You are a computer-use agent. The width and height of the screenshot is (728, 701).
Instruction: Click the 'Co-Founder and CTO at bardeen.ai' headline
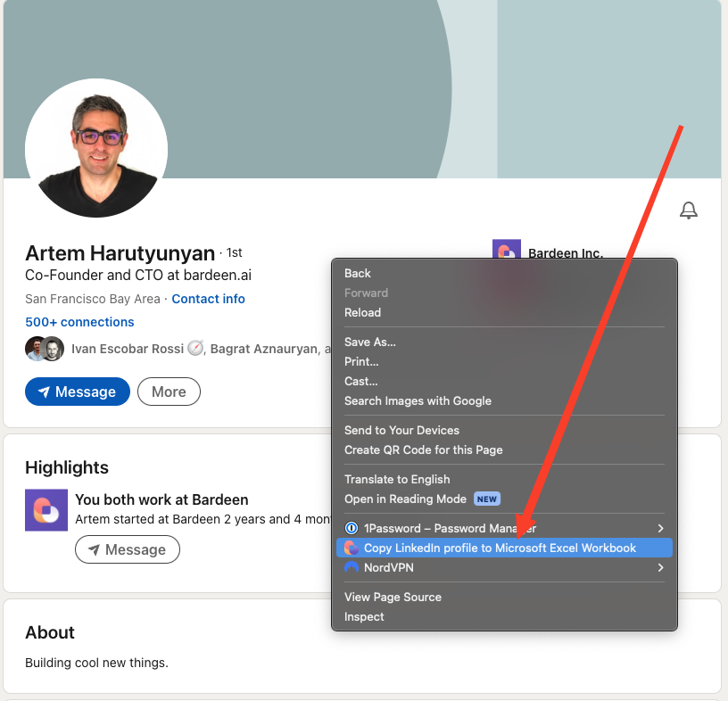[x=138, y=276]
